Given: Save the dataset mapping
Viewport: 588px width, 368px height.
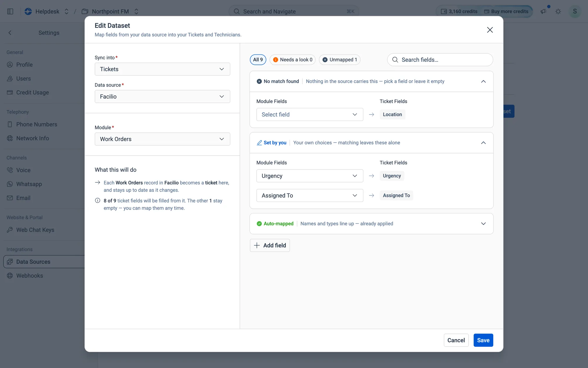Looking at the screenshot, I should point(483,340).
